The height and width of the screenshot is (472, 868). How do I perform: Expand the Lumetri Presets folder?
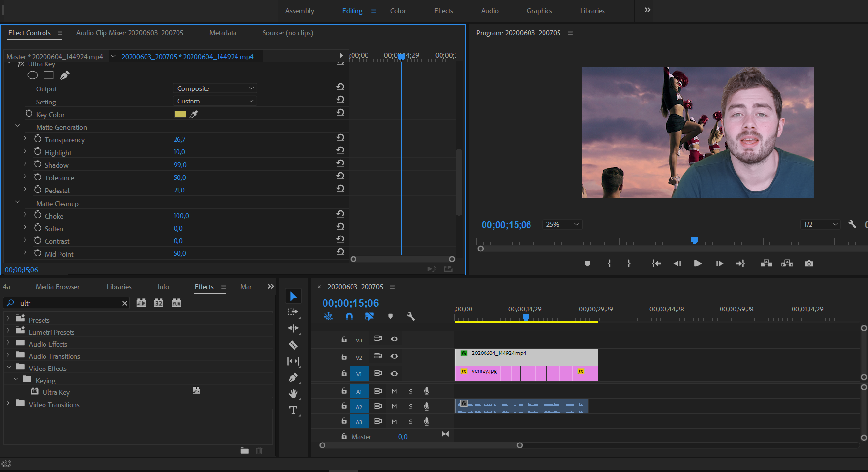point(8,331)
